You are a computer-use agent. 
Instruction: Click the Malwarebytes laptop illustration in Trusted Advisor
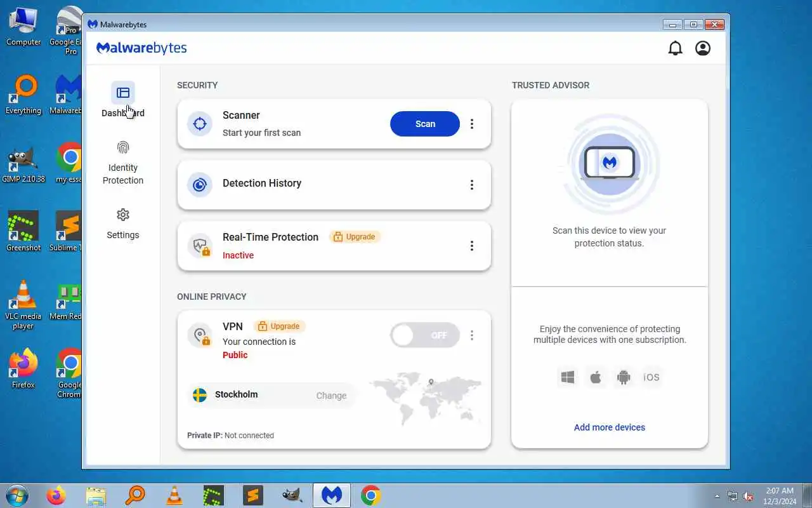610,163
